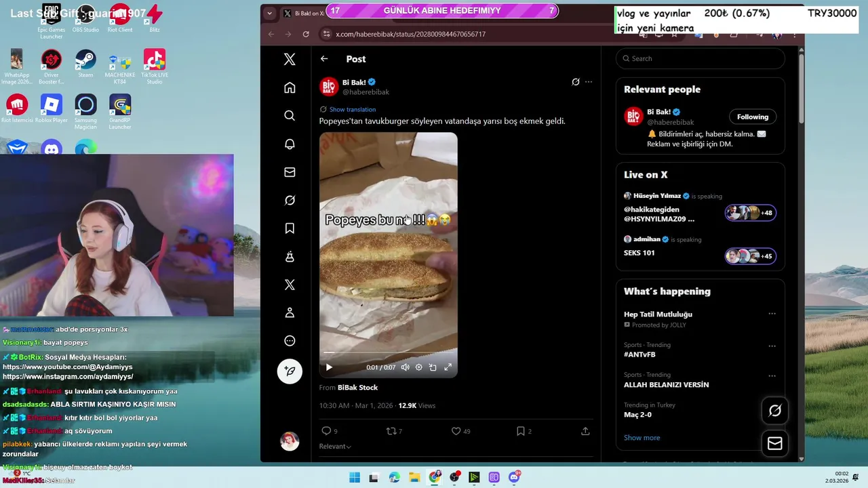This screenshot has width=868, height=488.
Task: Enable picture-in-picture for the video
Action: [433, 367]
